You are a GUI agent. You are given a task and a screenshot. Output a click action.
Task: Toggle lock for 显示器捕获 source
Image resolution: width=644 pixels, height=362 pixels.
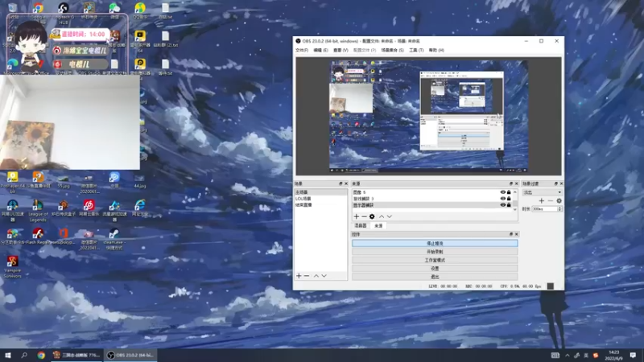click(x=509, y=205)
